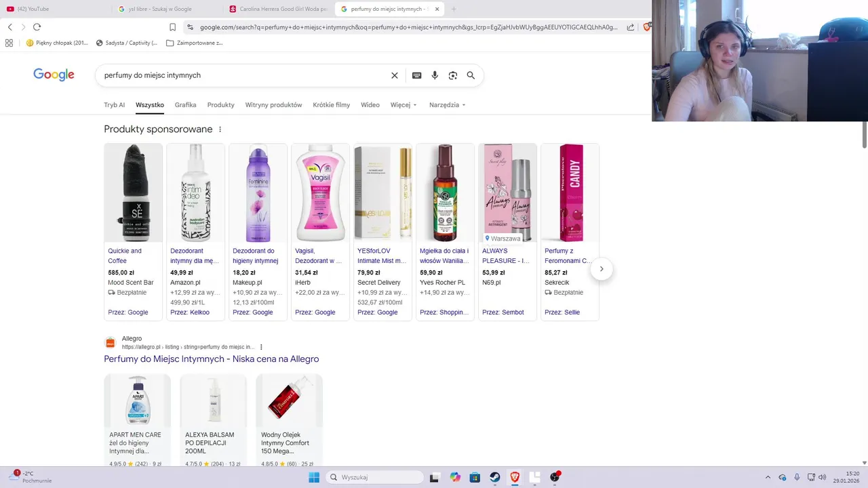
Task: Open the Windows Start menu
Action: point(314,477)
